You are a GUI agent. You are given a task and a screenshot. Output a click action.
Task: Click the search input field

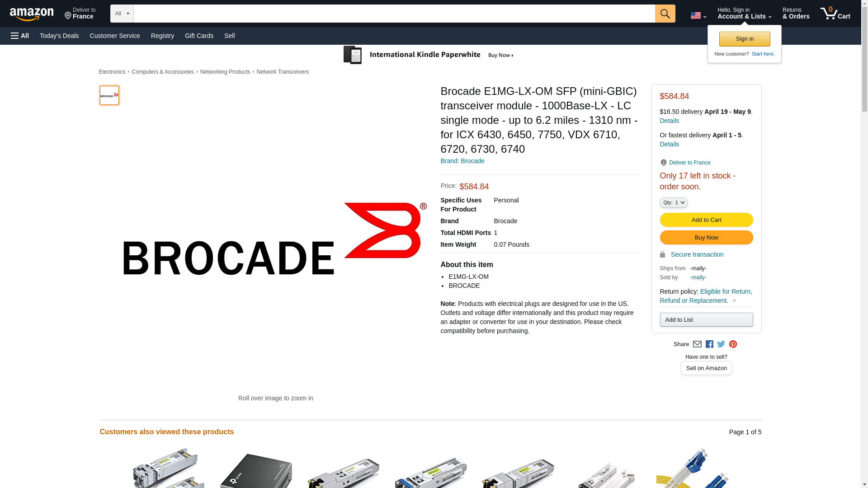point(394,14)
